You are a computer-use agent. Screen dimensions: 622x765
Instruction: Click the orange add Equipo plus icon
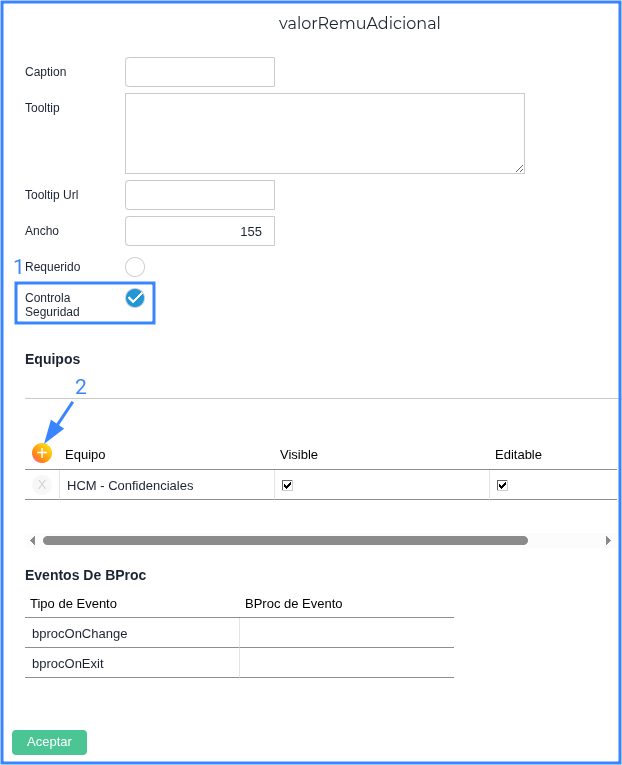[42, 453]
